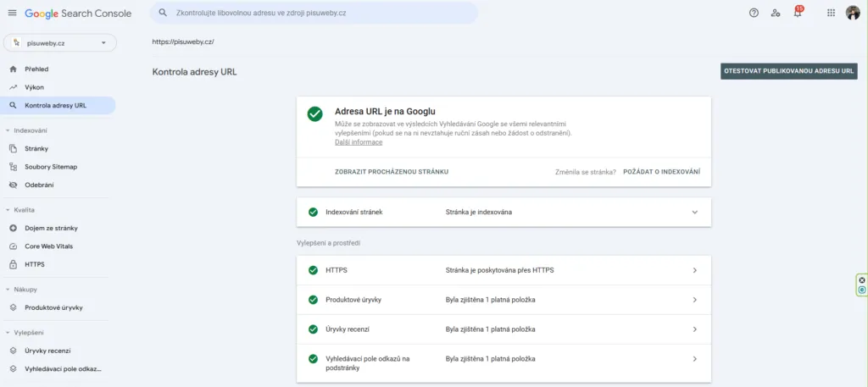The height and width of the screenshot is (387, 868).
Task: Click green checkmark in HTTPS result row
Action: (313, 270)
